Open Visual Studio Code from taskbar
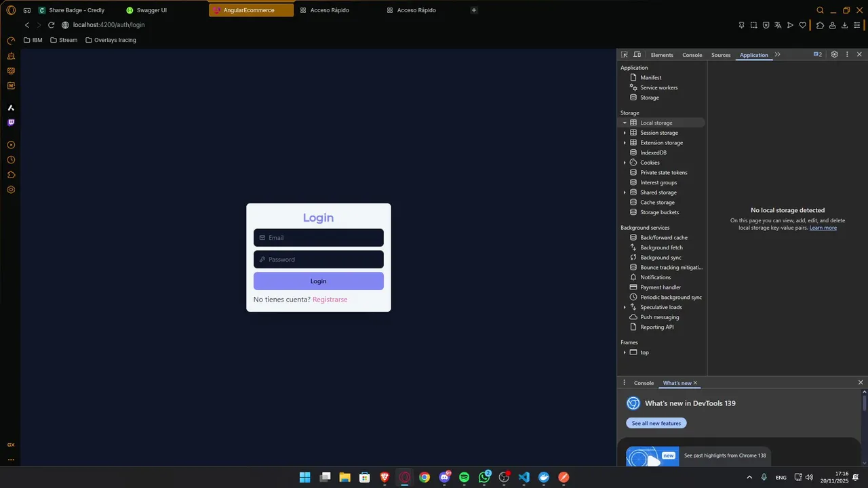Screen dimensions: 868x488 click(524, 477)
